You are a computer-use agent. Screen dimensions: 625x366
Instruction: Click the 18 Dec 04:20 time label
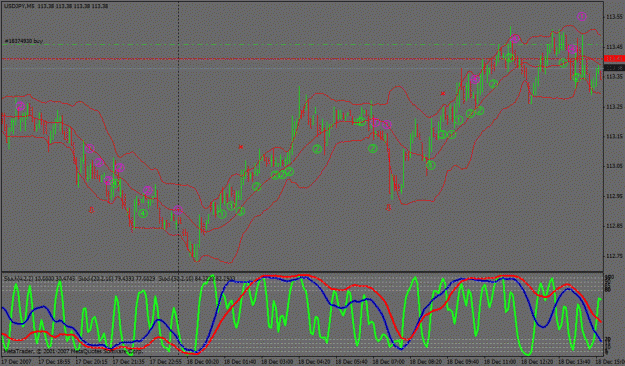[x=314, y=362]
